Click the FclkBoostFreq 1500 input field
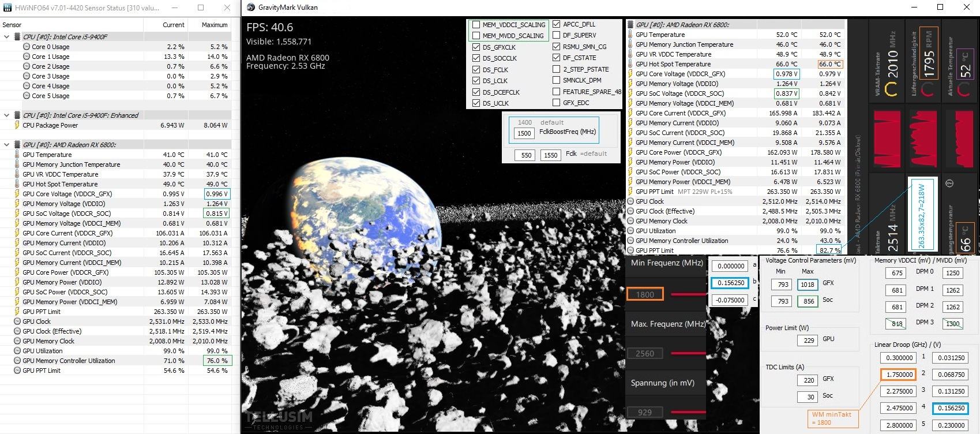The image size is (980, 434). (524, 133)
